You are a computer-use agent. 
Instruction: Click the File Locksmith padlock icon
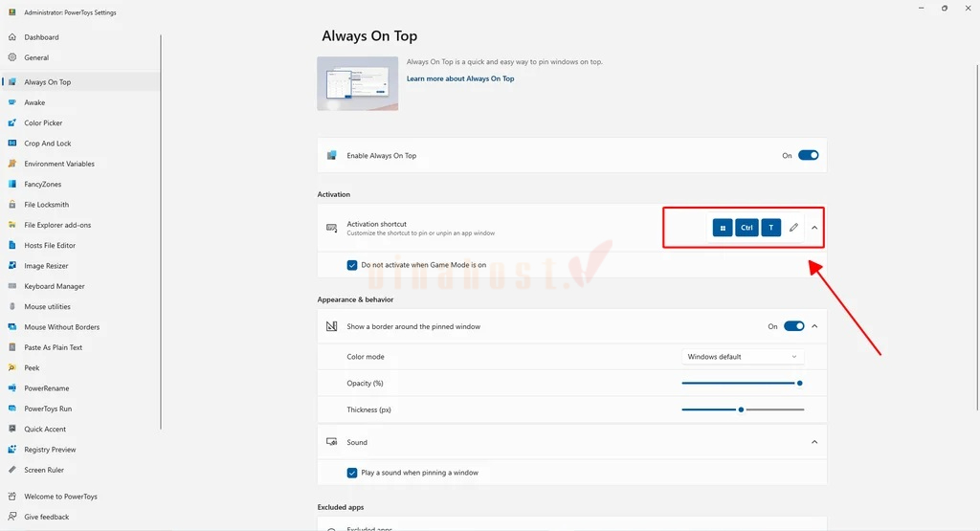click(x=11, y=205)
